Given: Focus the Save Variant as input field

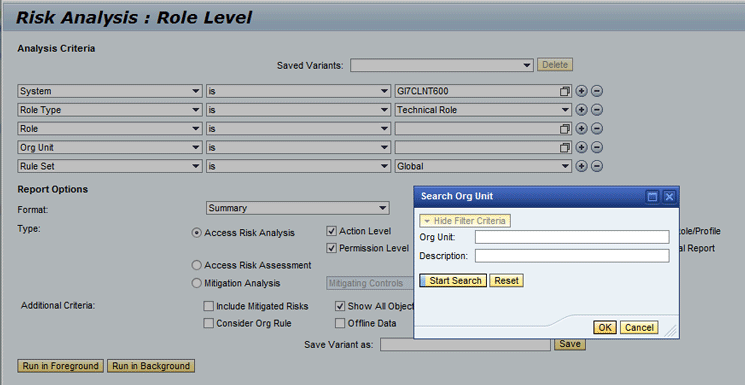Looking at the screenshot, I should (465, 345).
